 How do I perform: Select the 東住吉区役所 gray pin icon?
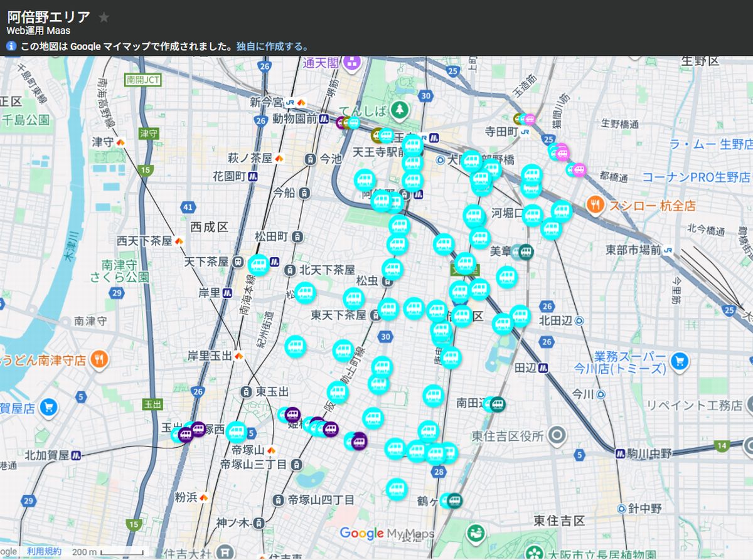click(x=556, y=435)
